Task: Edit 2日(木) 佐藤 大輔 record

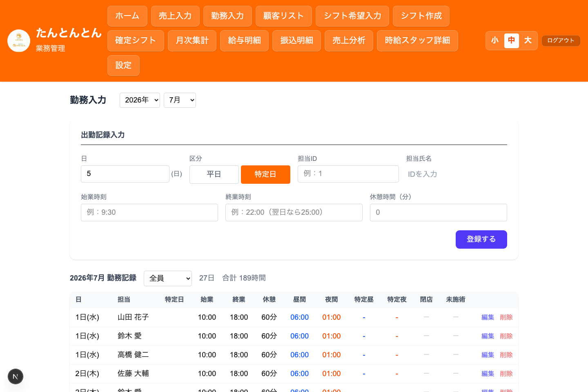Action: [x=488, y=374]
